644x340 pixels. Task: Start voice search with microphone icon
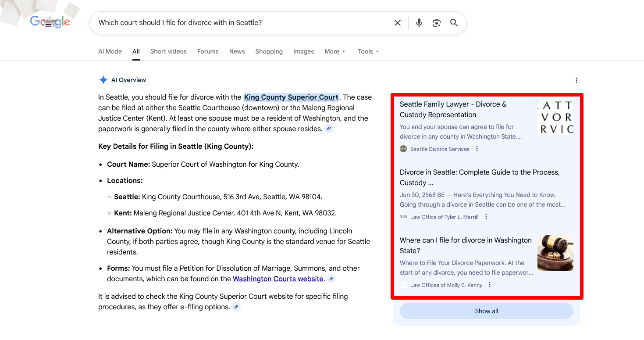tap(419, 23)
